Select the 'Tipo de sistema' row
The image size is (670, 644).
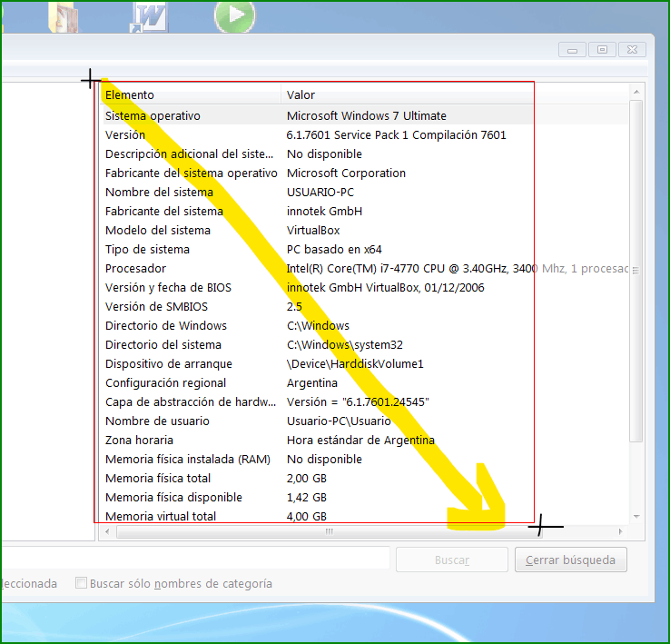pyautogui.click(x=364, y=249)
